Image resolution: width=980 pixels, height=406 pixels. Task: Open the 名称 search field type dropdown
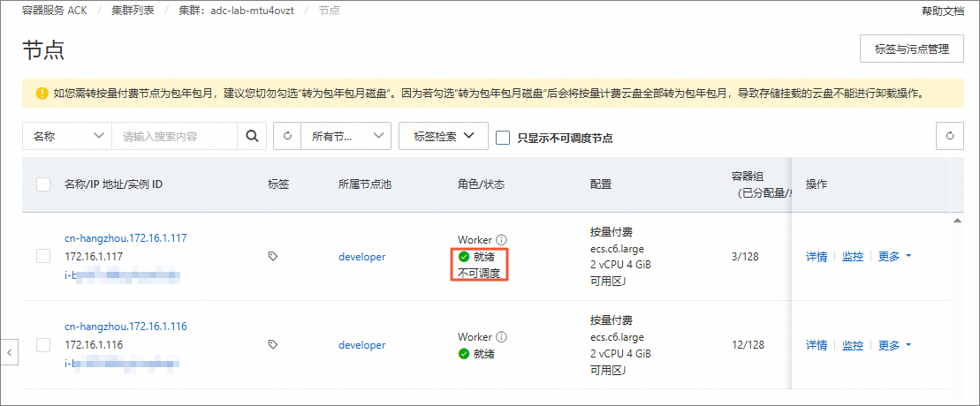coord(67,136)
